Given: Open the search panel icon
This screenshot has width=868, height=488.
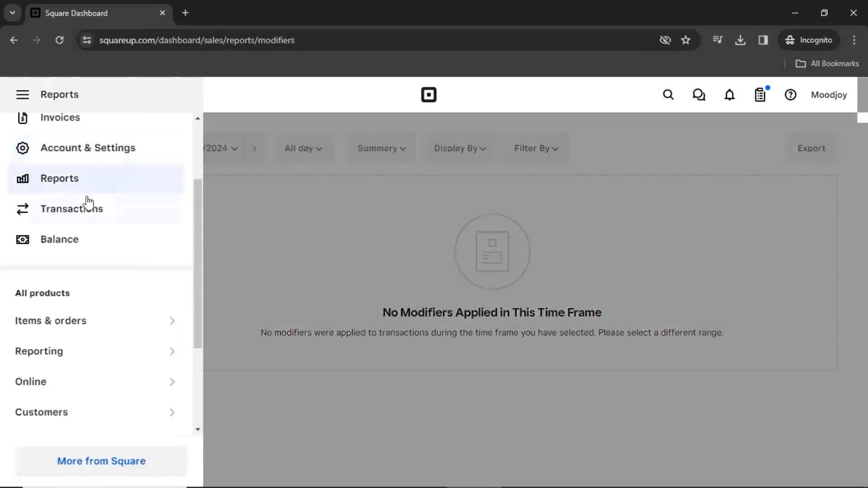Looking at the screenshot, I should click(668, 95).
